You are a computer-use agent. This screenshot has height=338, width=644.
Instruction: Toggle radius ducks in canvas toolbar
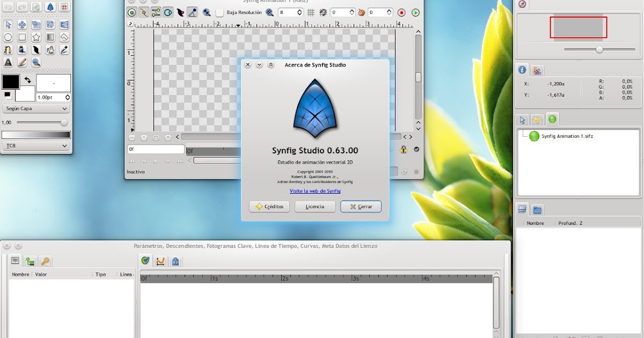pos(168,12)
